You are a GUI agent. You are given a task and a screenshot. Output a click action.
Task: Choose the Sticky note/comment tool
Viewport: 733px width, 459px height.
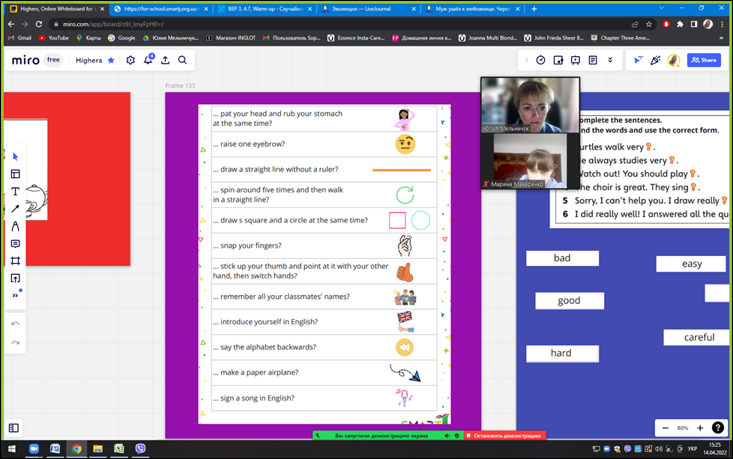click(15, 244)
